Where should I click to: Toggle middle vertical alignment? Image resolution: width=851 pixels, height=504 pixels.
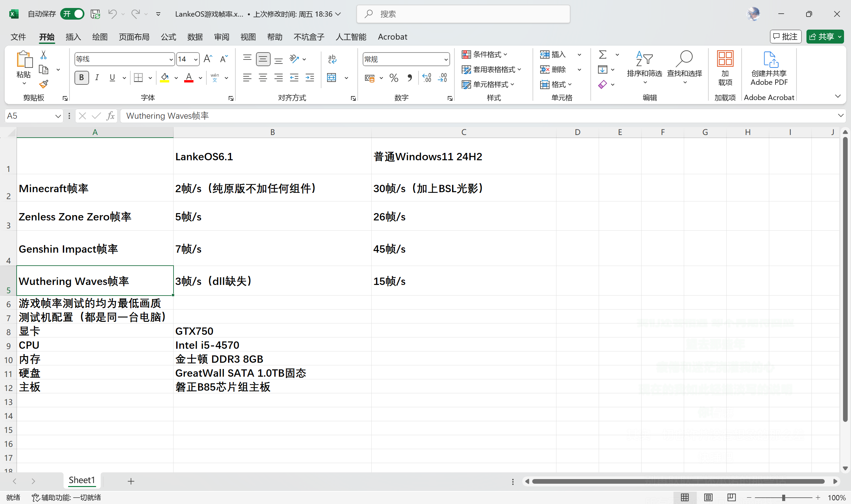(x=263, y=59)
